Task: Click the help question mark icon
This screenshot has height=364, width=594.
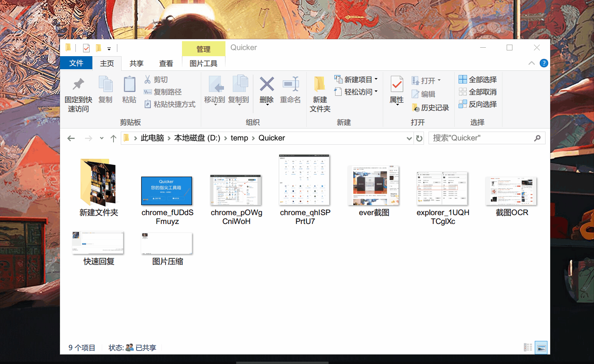Action: tap(544, 63)
